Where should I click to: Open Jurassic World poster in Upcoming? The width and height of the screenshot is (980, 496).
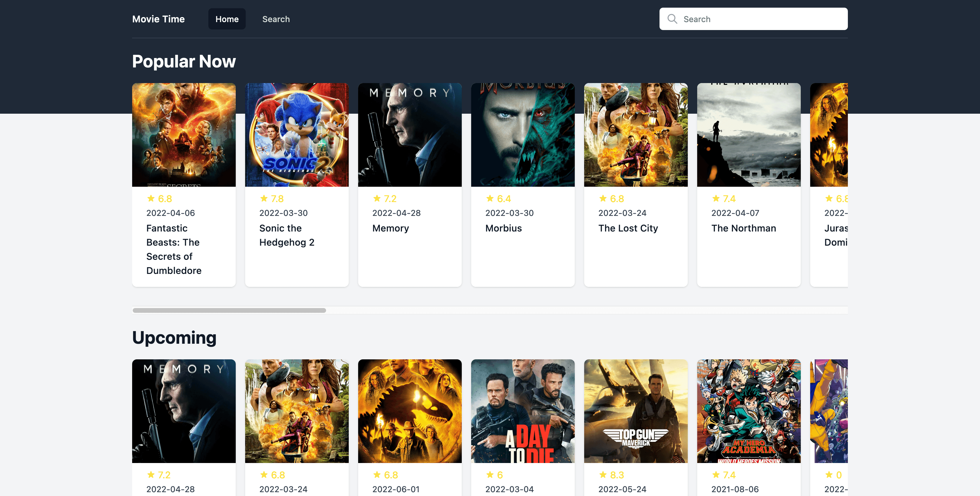(x=410, y=411)
